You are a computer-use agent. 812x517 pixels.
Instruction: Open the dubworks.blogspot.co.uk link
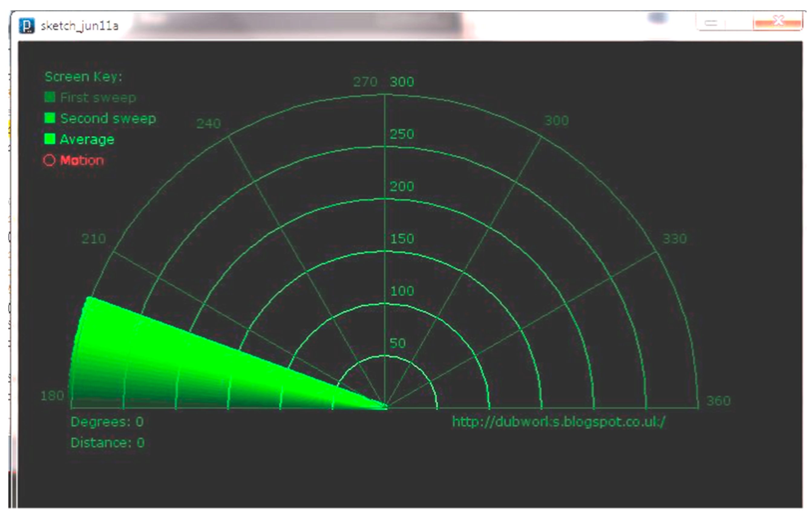(558, 422)
